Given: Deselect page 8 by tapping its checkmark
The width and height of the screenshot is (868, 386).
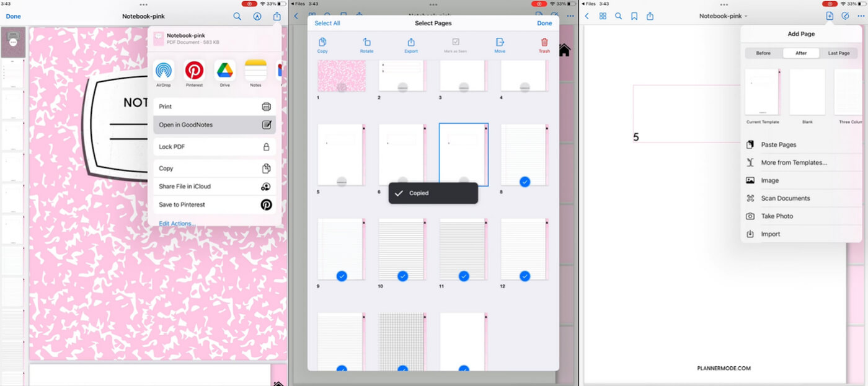Looking at the screenshot, I should (525, 182).
